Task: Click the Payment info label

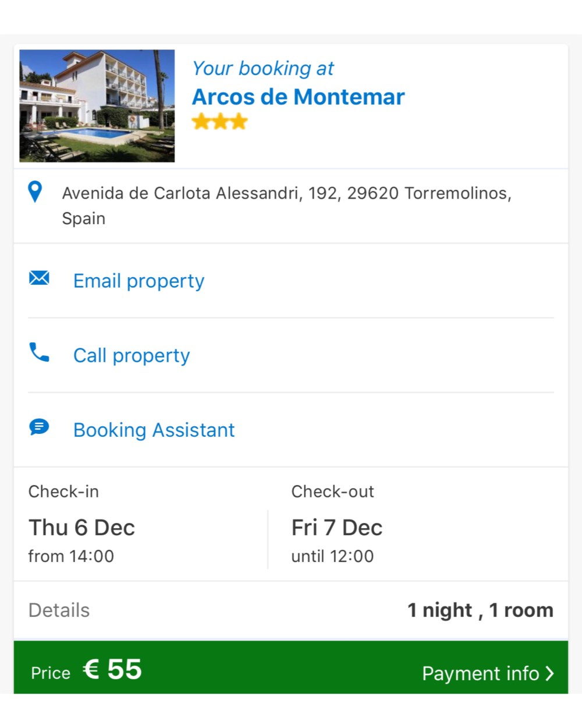Action: coord(480,673)
